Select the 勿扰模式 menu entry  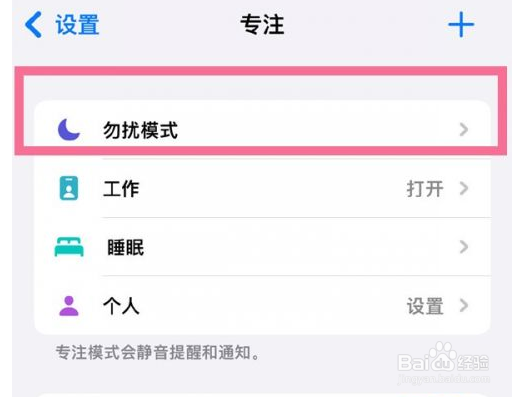(x=263, y=129)
